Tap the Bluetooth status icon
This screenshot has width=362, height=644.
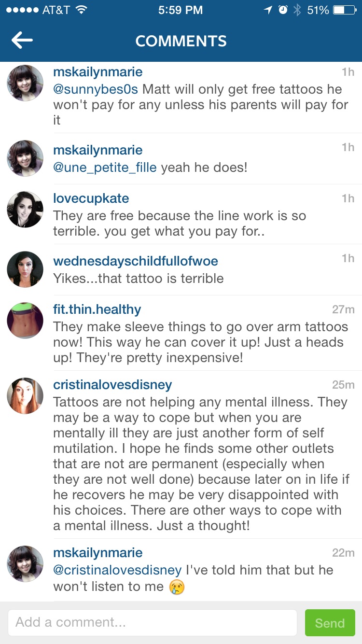(x=297, y=10)
